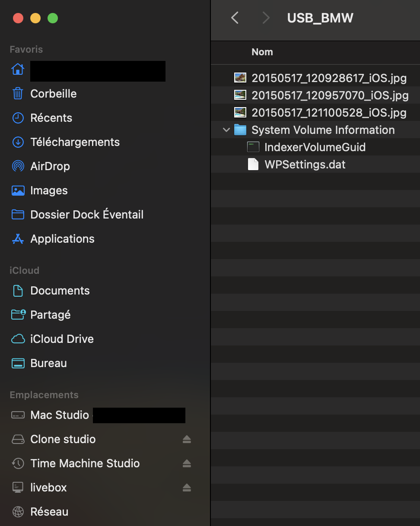Eject the Clone studio volume
The width and height of the screenshot is (420, 526).
point(187,439)
